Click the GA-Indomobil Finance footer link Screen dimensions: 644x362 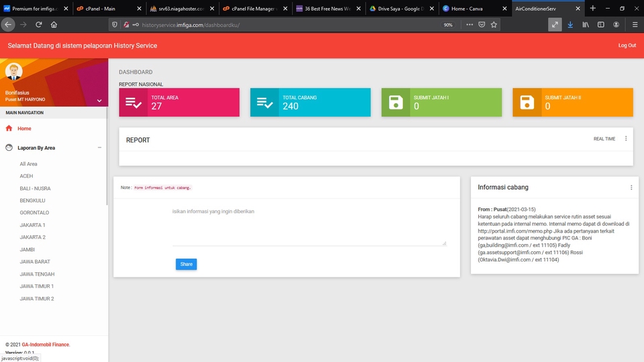coord(46,345)
